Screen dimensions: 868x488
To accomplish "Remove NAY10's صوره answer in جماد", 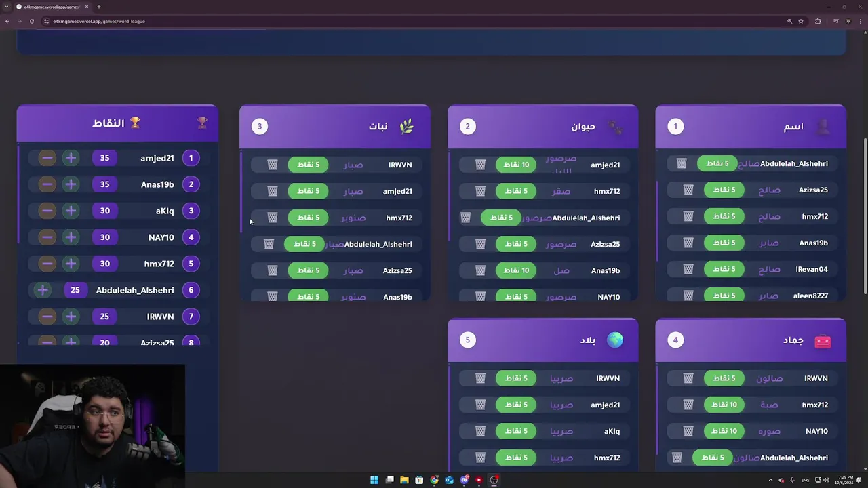I will point(688,431).
